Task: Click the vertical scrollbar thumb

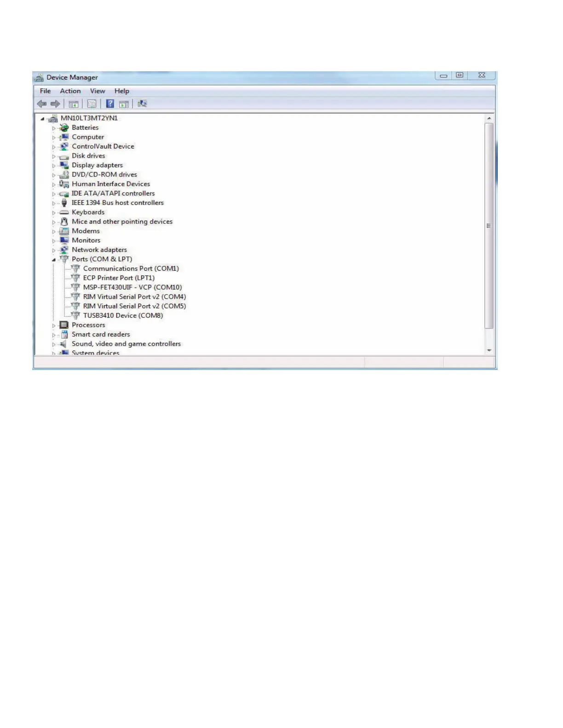Action: [x=489, y=226]
